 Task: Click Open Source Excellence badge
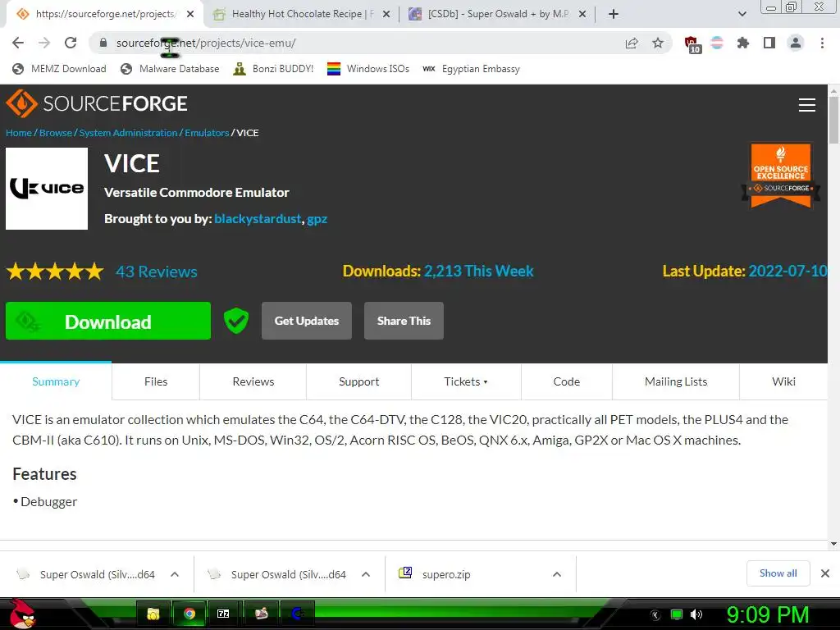pos(781,175)
